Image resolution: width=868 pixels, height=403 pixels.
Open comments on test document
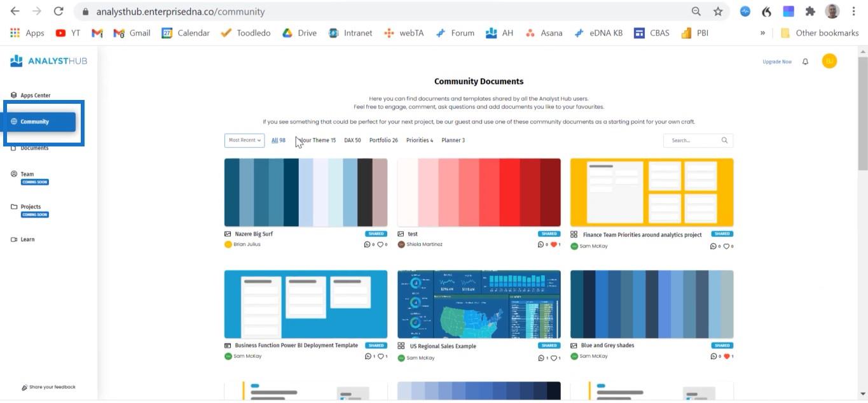[541, 244]
